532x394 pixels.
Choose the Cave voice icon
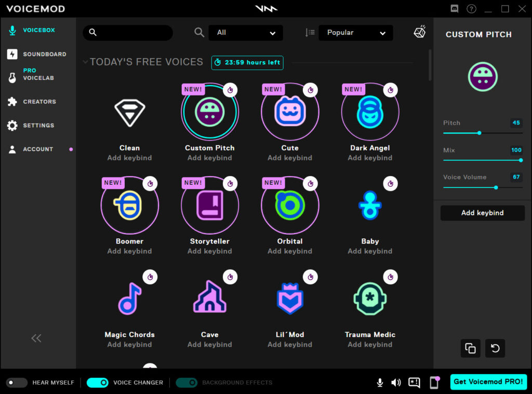coord(210,297)
